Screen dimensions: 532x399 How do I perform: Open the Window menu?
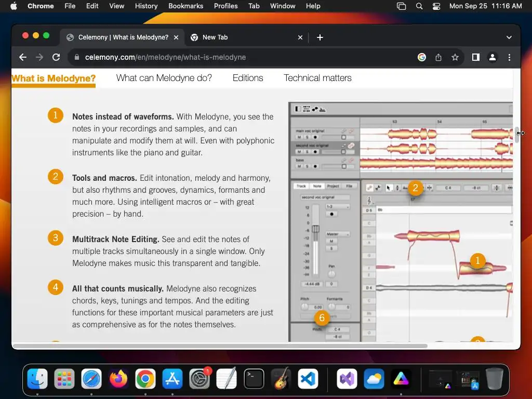[x=283, y=6]
